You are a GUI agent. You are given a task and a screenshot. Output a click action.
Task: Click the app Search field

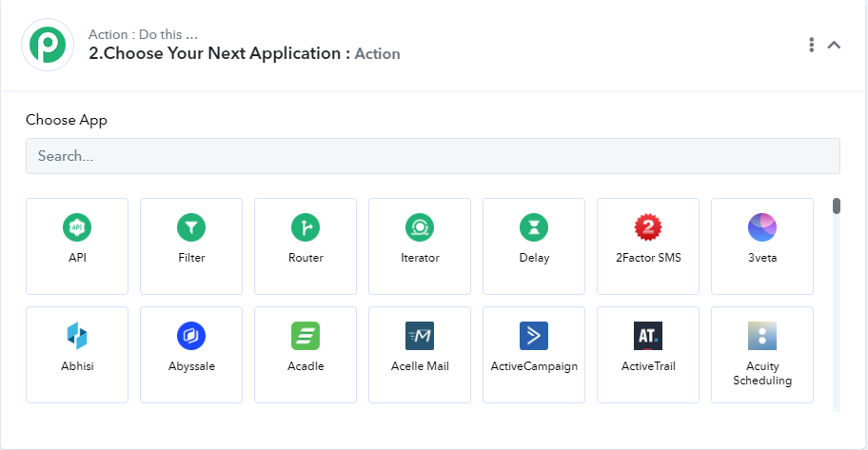pyautogui.click(x=433, y=156)
